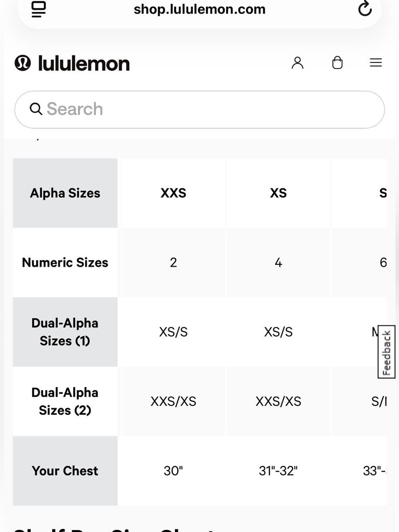Open the hamburger navigation menu
This screenshot has height=532, width=399.
click(x=376, y=63)
